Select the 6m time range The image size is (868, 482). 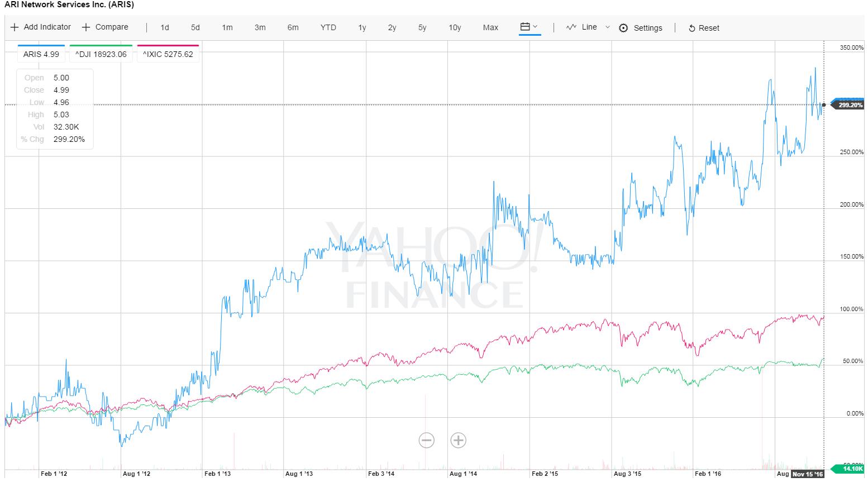(x=293, y=27)
